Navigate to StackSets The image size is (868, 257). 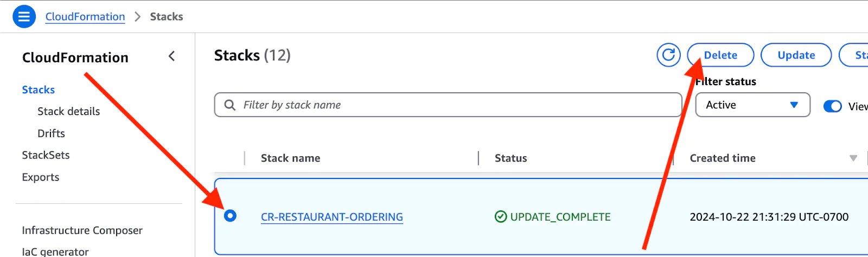coord(46,155)
